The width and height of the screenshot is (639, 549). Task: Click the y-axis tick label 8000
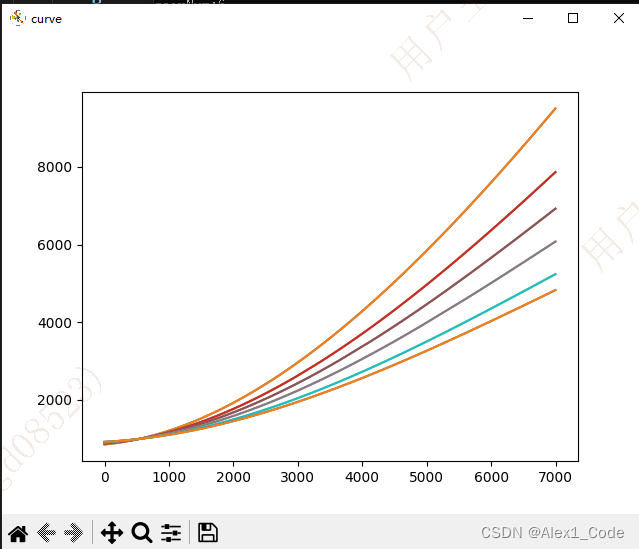pos(54,168)
